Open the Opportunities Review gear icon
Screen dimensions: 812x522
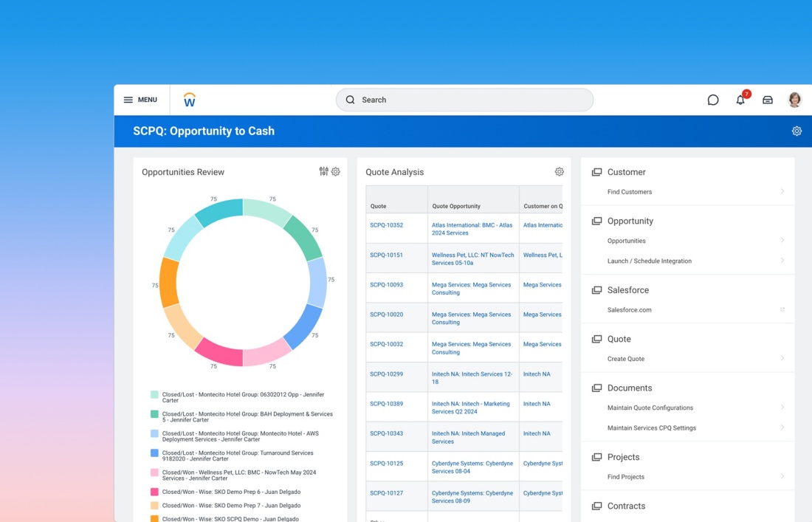[336, 171]
